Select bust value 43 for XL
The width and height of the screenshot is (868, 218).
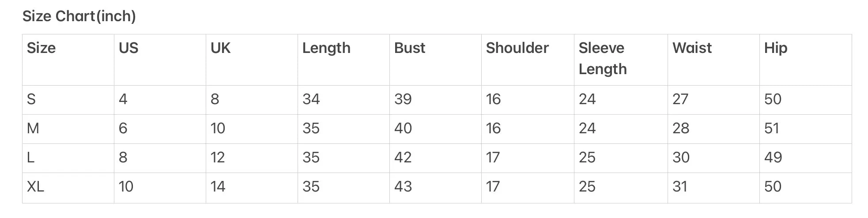click(403, 187)
